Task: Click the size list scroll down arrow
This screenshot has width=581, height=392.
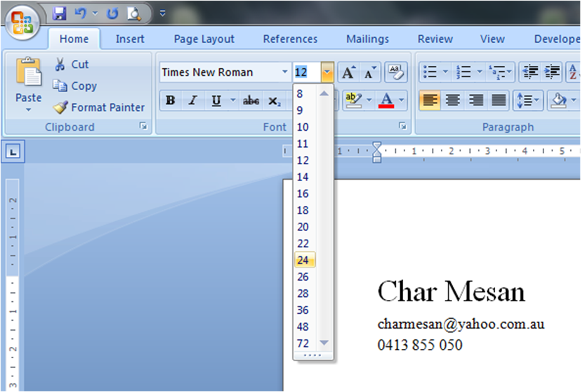Action: [x=324, y=343]
